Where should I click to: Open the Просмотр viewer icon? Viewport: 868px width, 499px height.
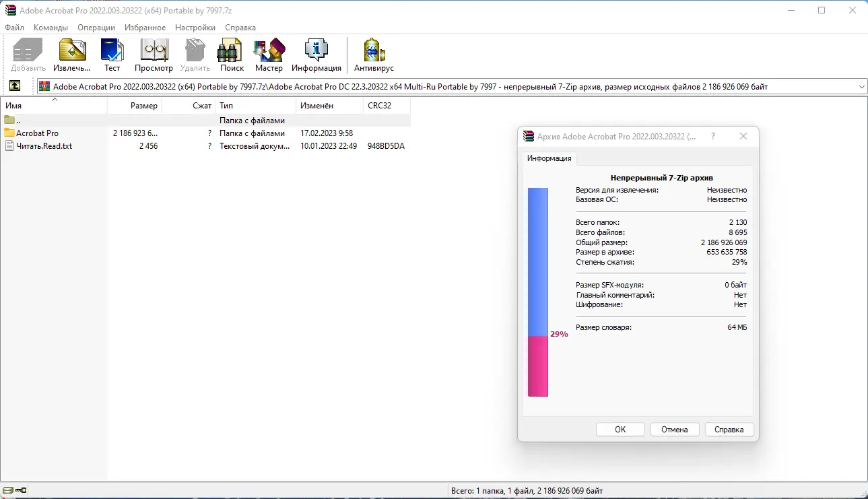click(154, 54)
